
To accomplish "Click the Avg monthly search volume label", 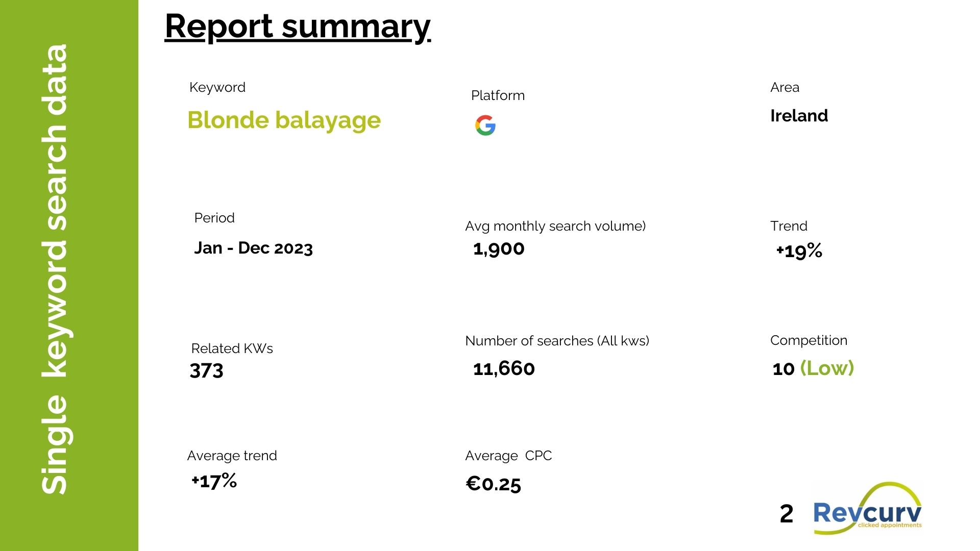I will (x=555, y=226).
